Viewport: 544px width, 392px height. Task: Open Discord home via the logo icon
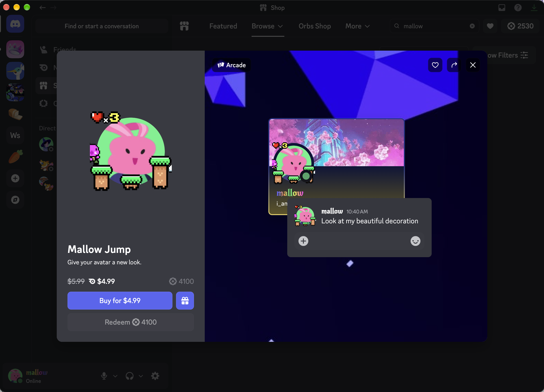pyautogui.click(x=15, y=24)
